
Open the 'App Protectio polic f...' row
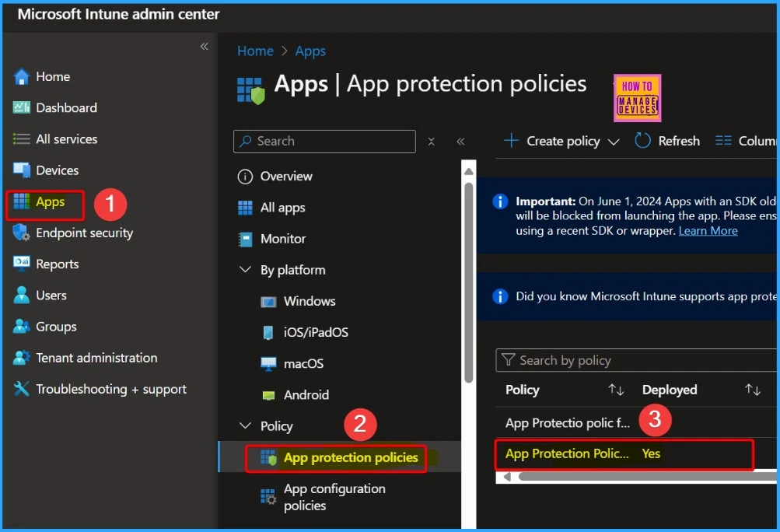[636, 422]
